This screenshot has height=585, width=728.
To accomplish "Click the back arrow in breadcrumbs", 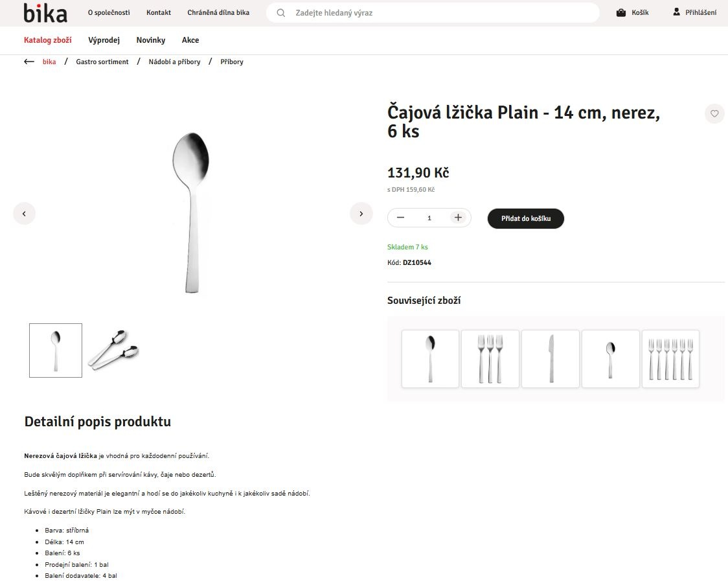I will click(29, 62).
